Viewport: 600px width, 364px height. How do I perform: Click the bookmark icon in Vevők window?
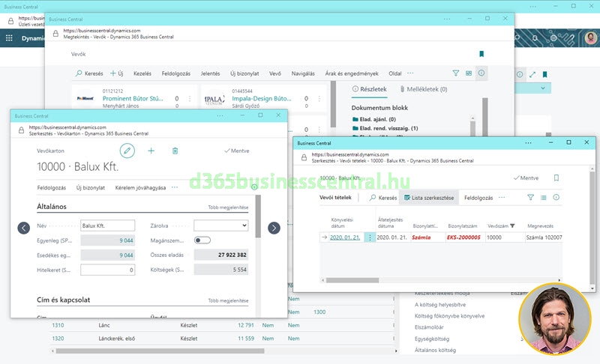click(481, 54)
